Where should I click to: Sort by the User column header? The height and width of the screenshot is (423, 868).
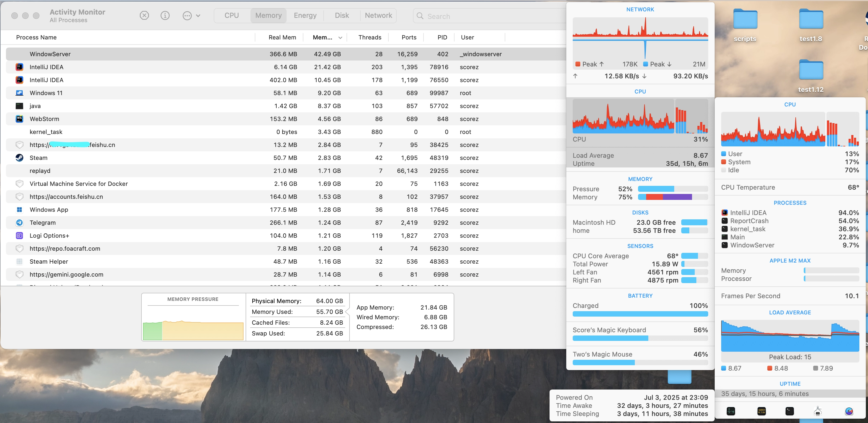[x=467, y=38]
